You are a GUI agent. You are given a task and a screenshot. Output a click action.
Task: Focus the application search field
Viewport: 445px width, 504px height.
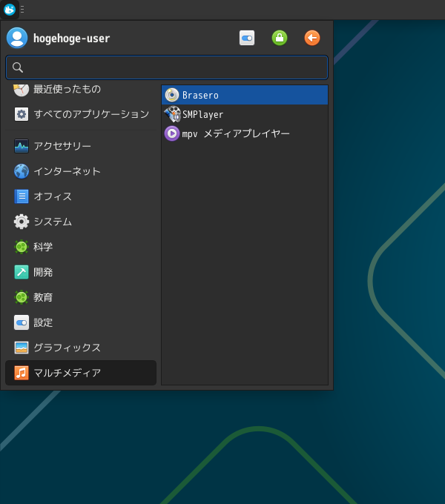pyautogui.click(x=167, y=67)
